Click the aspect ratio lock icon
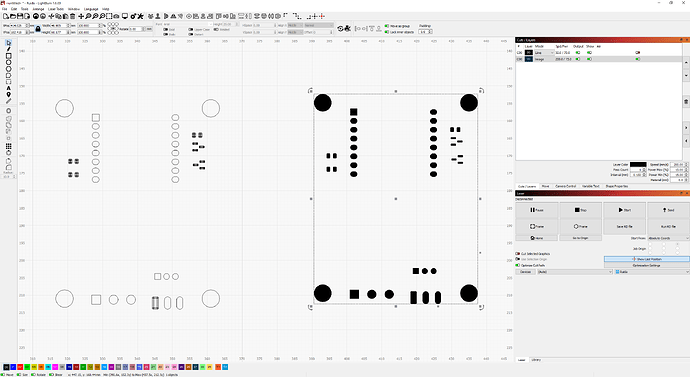Viewport: 690px width, 377px height. coord(38,29)
